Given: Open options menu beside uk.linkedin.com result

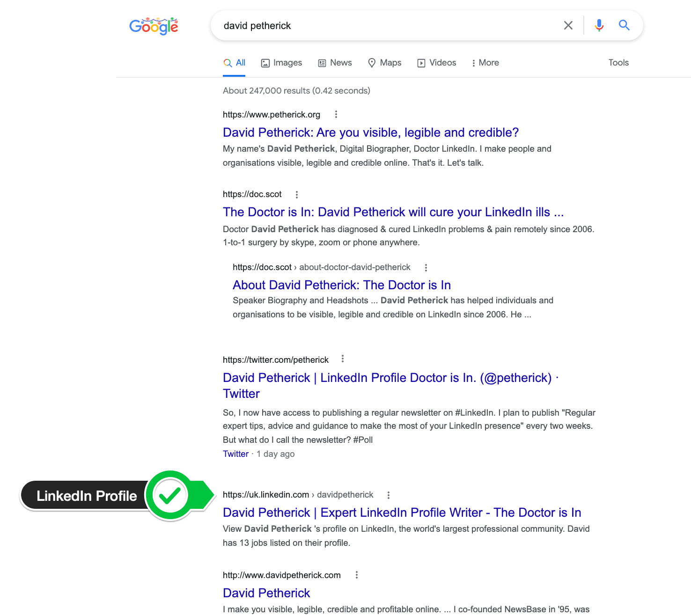Looking at the screenshot, I should [x=388, y=495].
